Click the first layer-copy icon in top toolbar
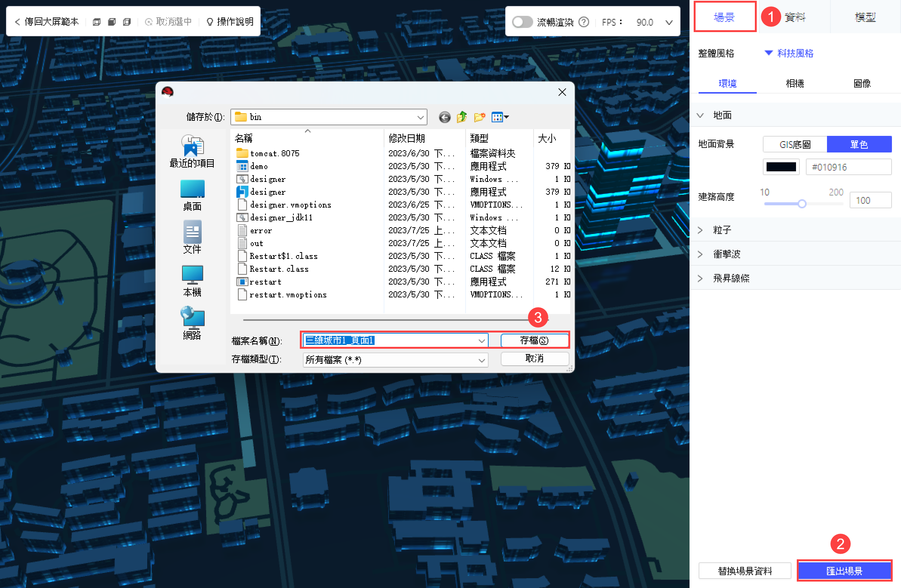 click(x=97, y=22)
